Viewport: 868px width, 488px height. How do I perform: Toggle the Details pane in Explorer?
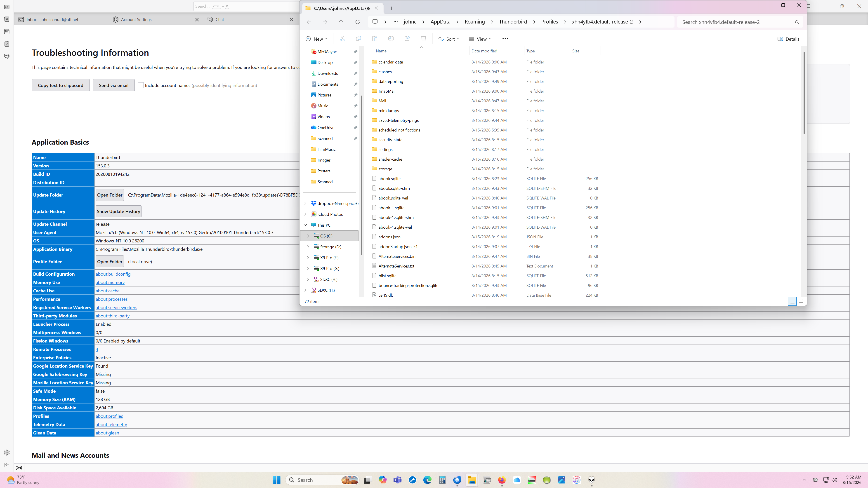click(x=788, y=39)
